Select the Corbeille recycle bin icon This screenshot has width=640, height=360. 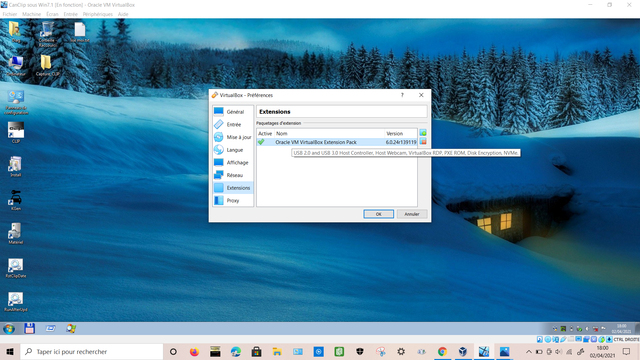[x=47, y=34]
